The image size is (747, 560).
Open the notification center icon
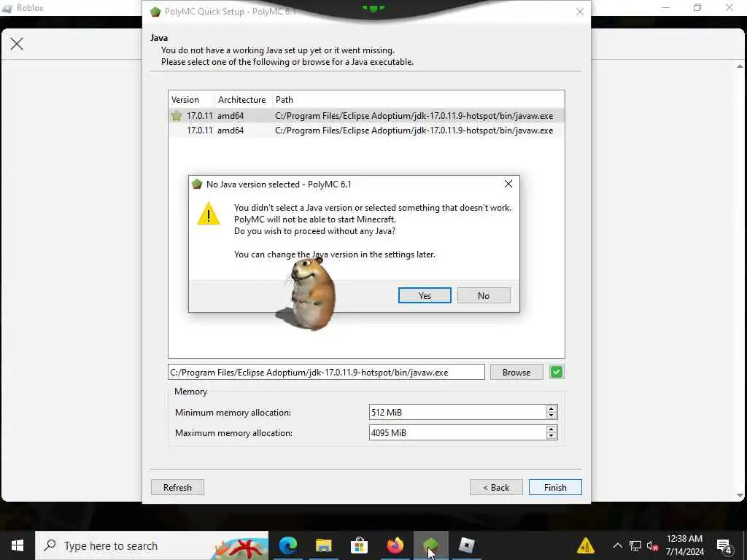(724, 545)
